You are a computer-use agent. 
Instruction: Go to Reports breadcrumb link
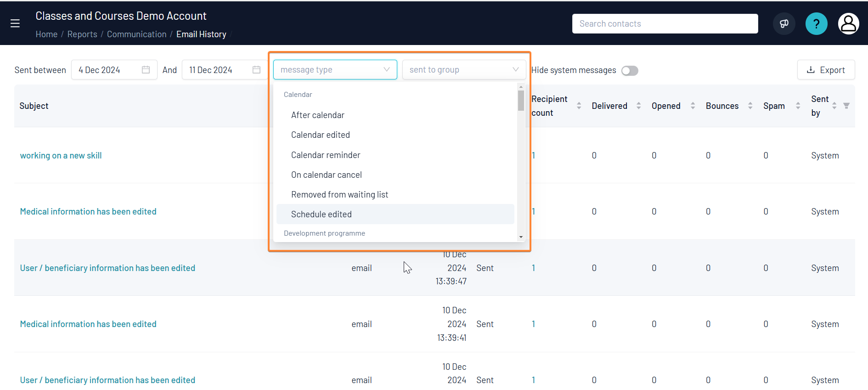[x=82, y=34]
